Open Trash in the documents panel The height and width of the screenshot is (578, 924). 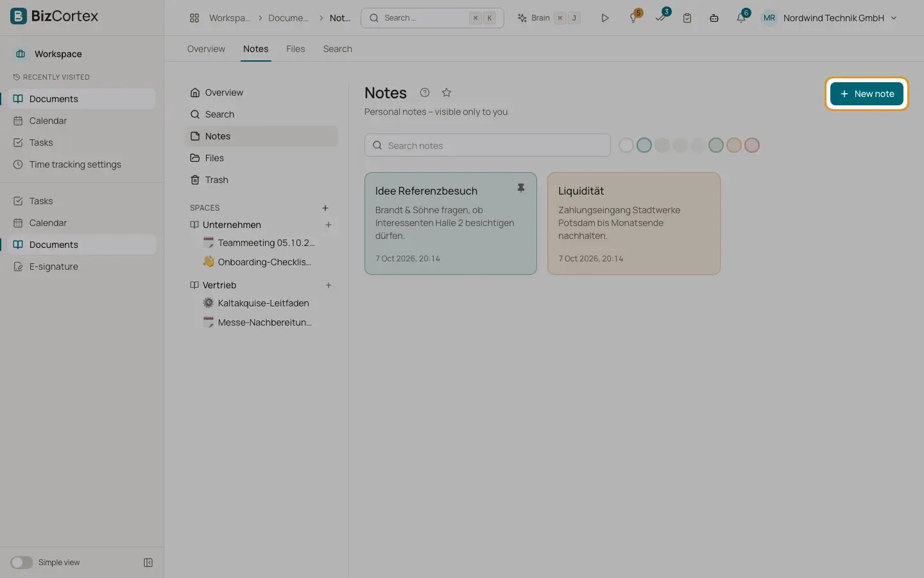coord(261,180)
